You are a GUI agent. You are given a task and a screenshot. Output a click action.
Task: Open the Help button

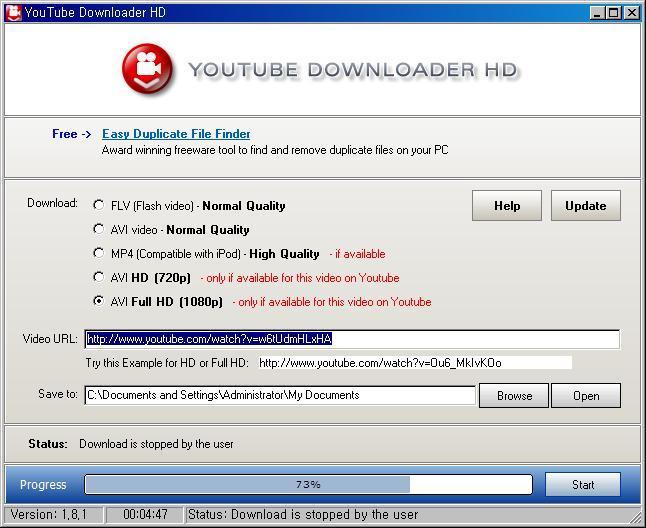tap(507, 206)
